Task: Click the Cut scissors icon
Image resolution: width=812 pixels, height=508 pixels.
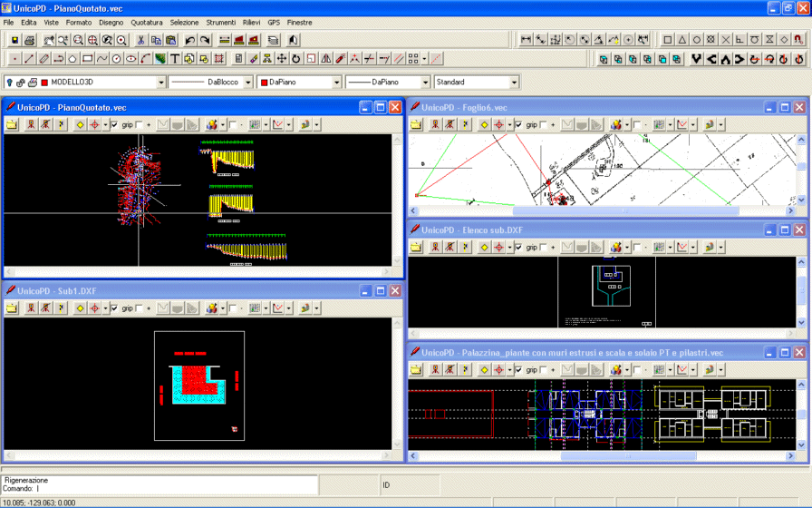Action: click(140, 40)
